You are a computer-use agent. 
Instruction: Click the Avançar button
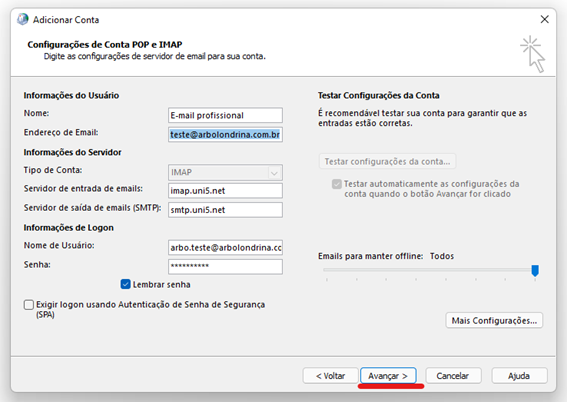pyautogui.click(x=388, y=376)
